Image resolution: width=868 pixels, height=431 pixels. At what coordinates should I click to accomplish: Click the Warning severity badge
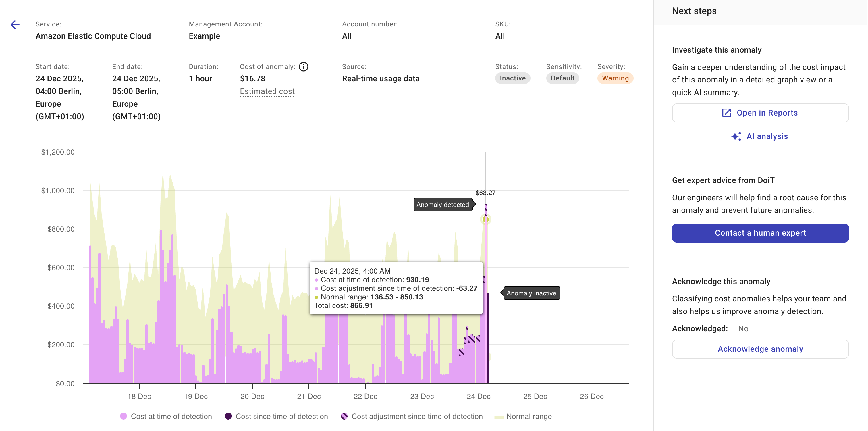tap(615, 78)
